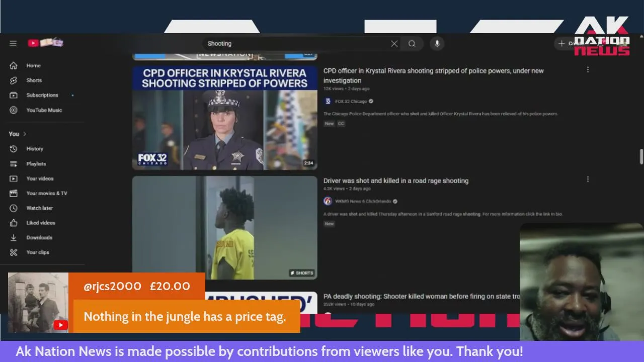The height and width of the screenshot is (362, 644).
Task: Click the Subscriptions icon in the sidebar
Action: click(x=14, y=95)
